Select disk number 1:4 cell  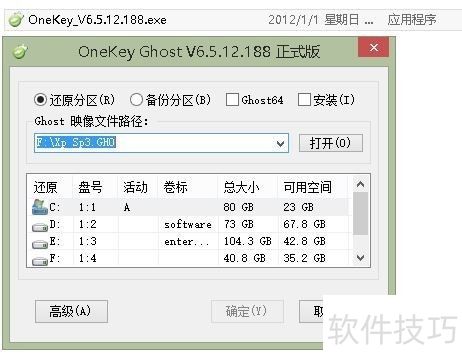(x=88, y=258)
